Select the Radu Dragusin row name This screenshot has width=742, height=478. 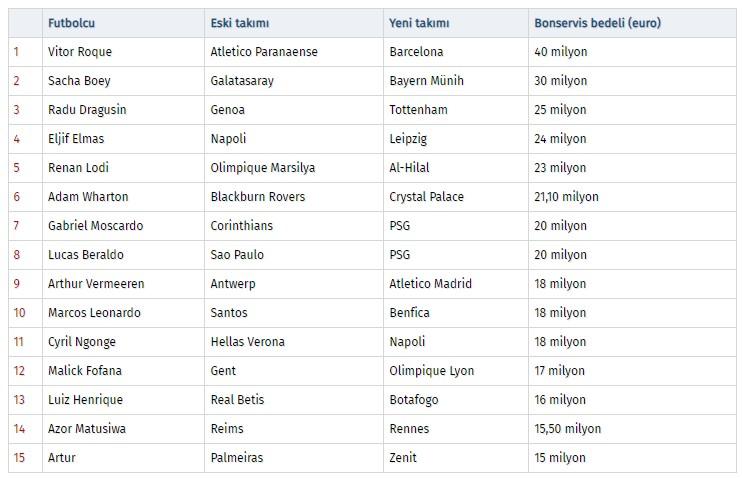click(x=87, y=110)
